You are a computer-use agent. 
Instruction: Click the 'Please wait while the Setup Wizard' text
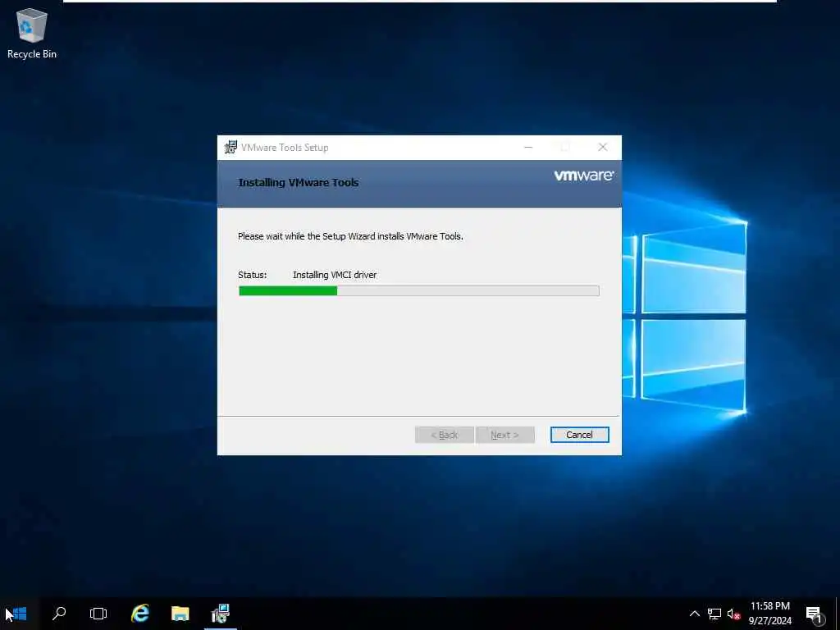pos(350,236)
